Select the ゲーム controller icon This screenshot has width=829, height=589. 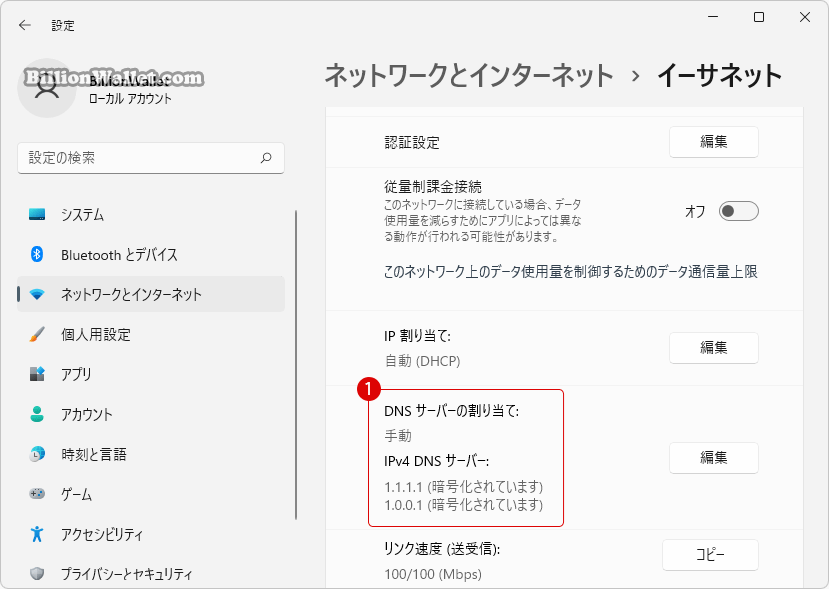point(37,494)
